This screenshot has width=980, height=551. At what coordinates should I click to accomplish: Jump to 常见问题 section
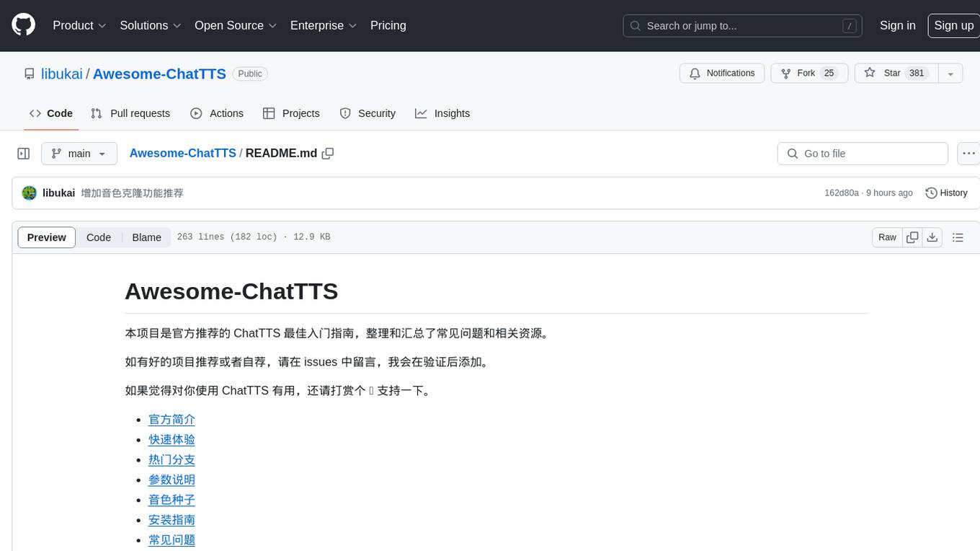tap(171, 540)
